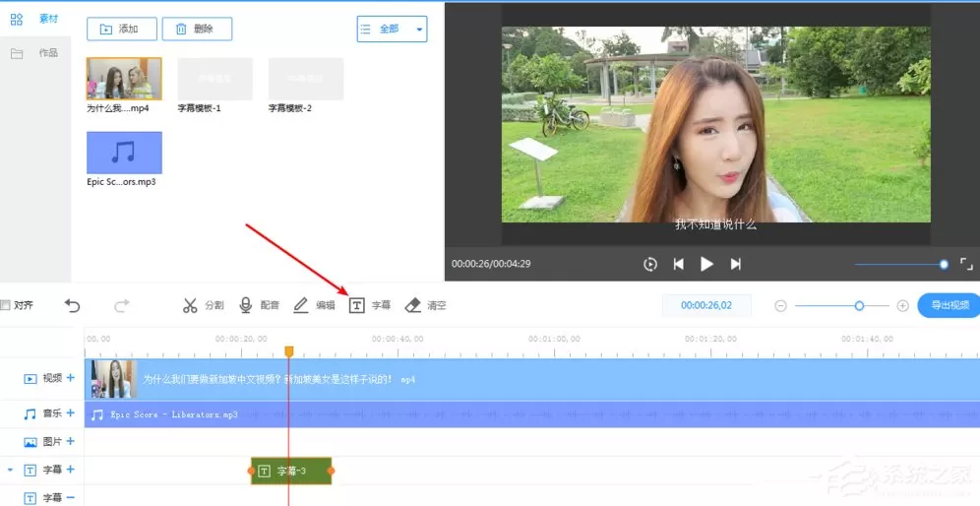
Task: Loop playback icon in preview
Action: [x=650, y=264]
